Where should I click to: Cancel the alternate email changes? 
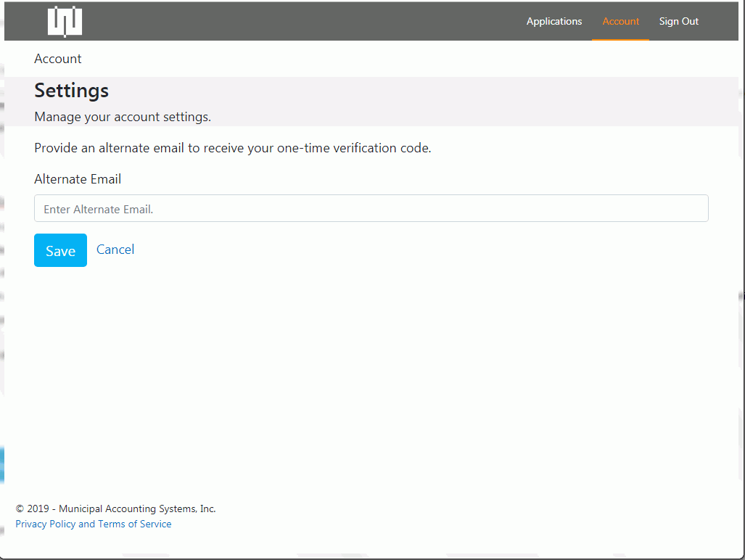pyautogui.click(x=115, y=250)
